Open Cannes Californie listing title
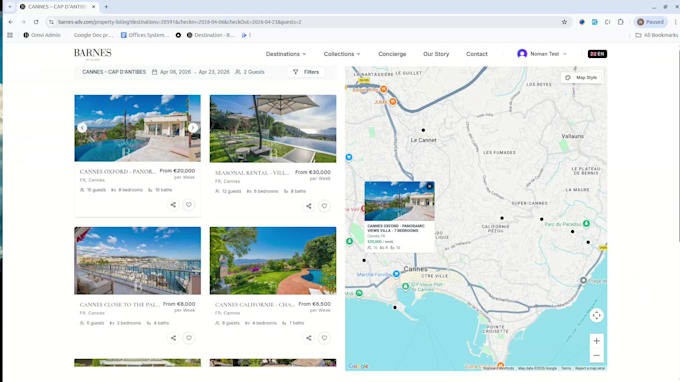The height and width of the screenshot is (382, 680). coord(255,305)
